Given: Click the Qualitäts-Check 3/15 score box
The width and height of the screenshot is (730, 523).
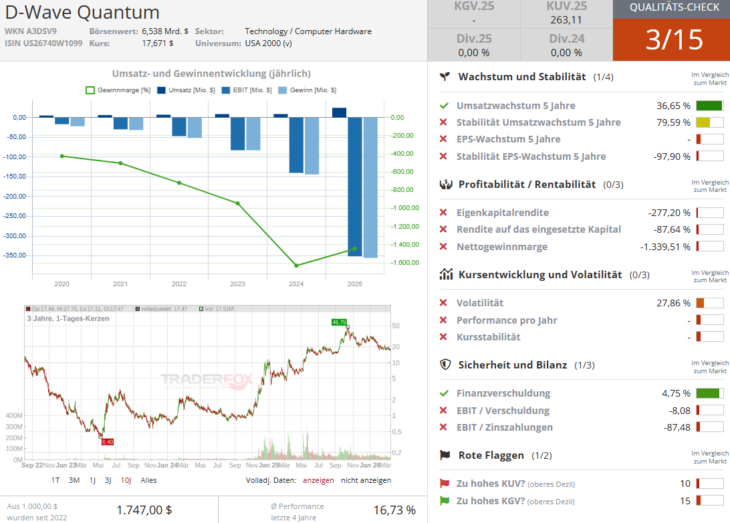Looking at the screenshot, I should coord(670,40).
